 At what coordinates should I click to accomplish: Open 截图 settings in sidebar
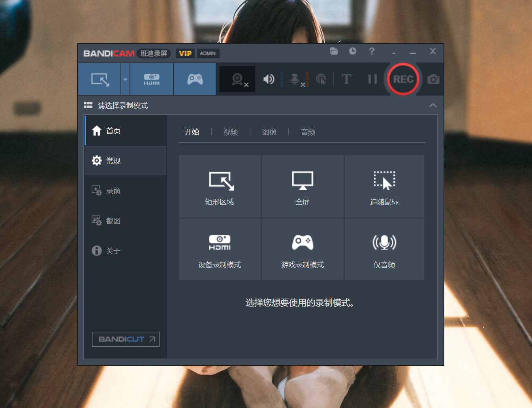tap(126, 221)
